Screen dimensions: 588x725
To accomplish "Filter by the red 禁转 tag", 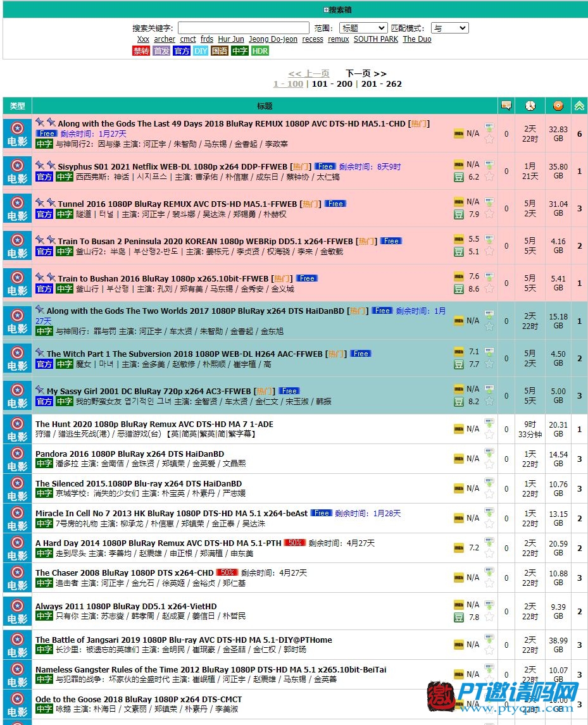I will 141,51.
